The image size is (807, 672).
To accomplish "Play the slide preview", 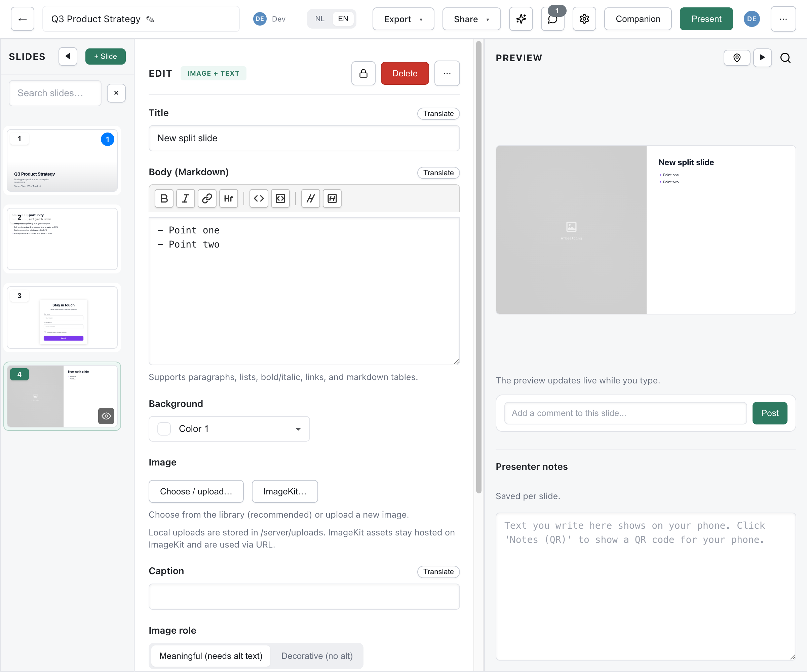I will coord(762,58).
